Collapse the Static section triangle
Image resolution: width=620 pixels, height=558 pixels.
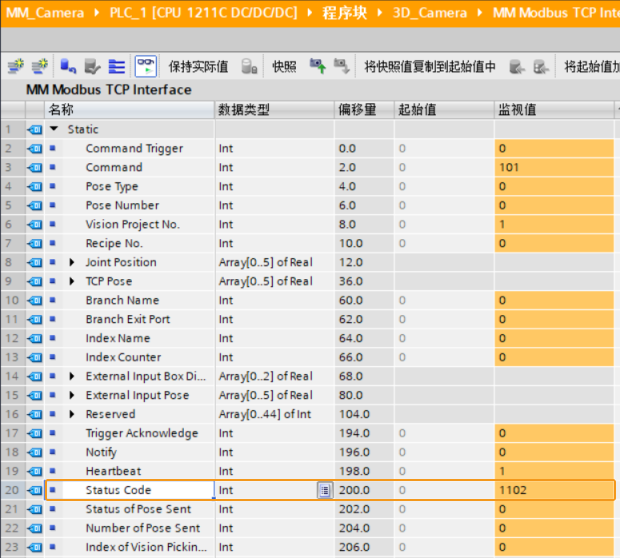click(x=54, y=129)
